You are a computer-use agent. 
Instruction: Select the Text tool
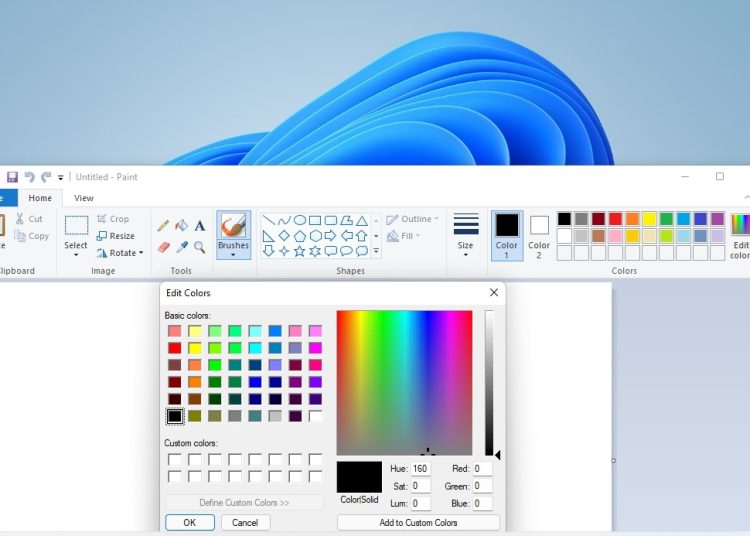click(x=199, y=225)
